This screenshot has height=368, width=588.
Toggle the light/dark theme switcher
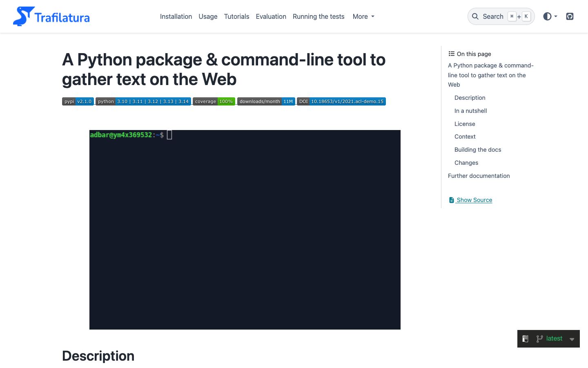[x=550, y=16]
